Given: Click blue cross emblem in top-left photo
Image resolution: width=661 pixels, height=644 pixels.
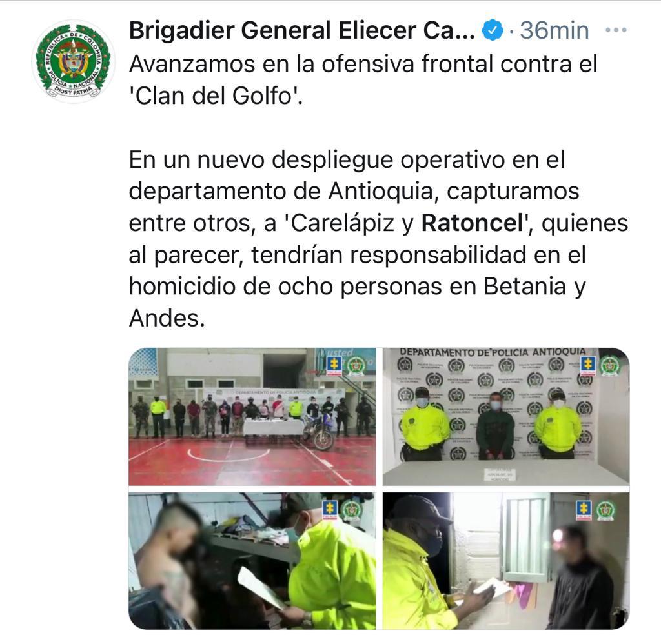Looking at the screenshot, I should click(x=335, y=367).
